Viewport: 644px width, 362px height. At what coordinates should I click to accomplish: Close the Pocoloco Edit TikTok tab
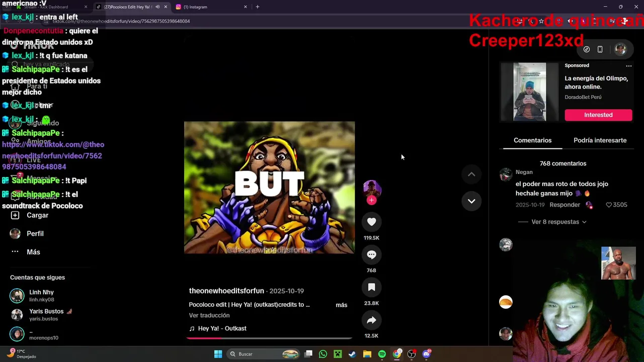point(166,7)
